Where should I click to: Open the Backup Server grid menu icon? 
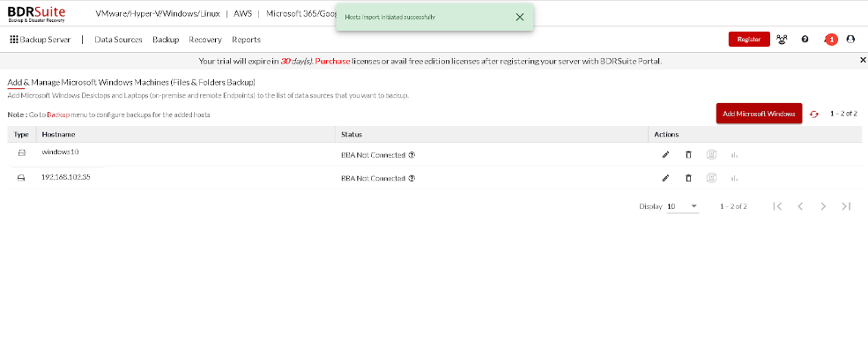(x=14, y=40)
